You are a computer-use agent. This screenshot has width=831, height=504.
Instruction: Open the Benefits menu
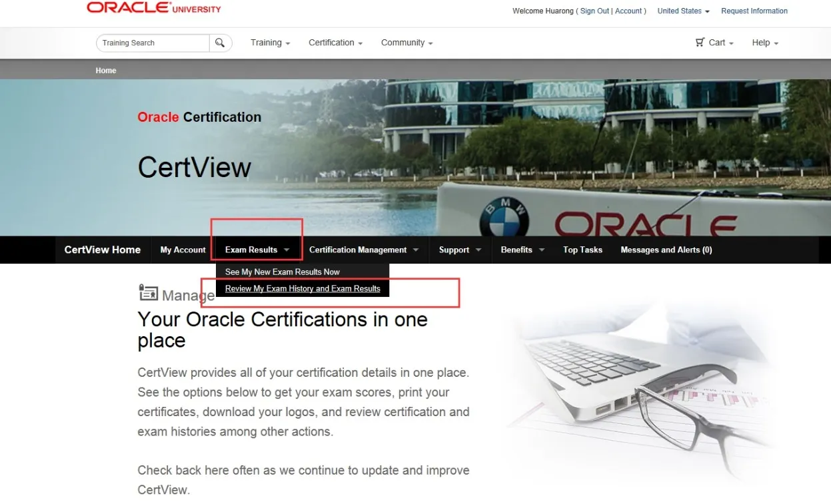click(x=522, y=250)
